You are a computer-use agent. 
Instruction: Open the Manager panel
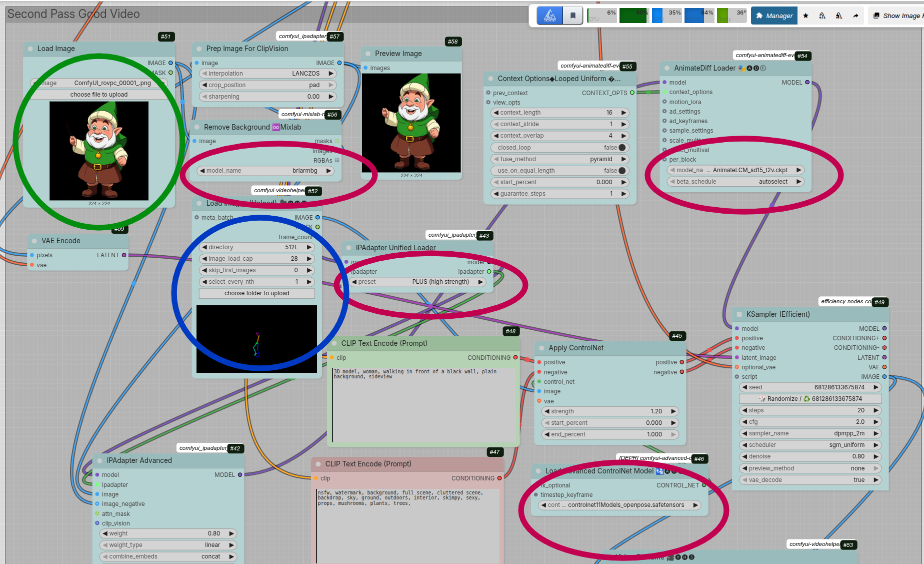774,16
